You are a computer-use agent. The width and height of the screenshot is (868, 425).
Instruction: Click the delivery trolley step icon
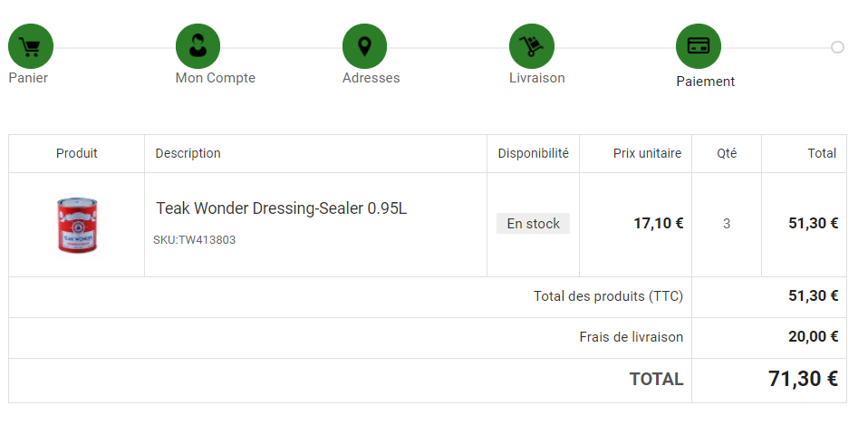pyautogui.click(x=532, y=46)
